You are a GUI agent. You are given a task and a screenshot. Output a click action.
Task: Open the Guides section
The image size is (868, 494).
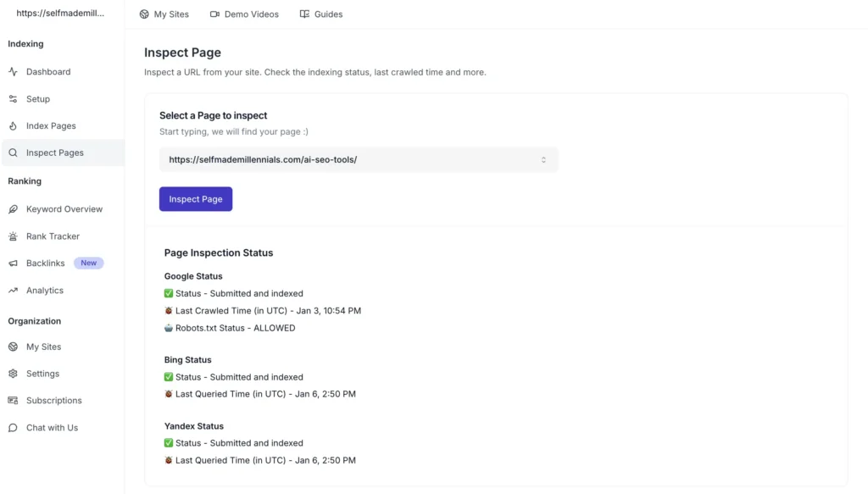coord(320,14)
